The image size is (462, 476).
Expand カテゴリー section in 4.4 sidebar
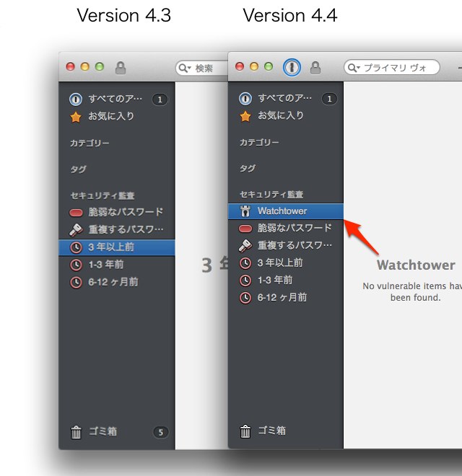click(259, 142)
